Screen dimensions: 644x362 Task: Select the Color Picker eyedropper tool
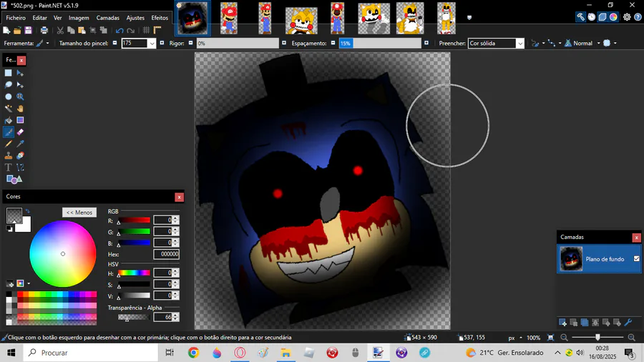tap(20, 144)
